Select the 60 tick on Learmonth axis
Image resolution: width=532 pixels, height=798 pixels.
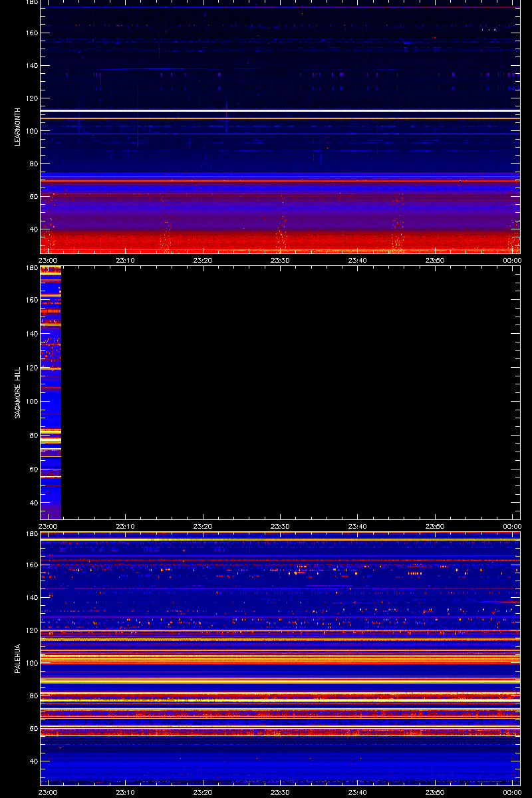tap(33, 196)
